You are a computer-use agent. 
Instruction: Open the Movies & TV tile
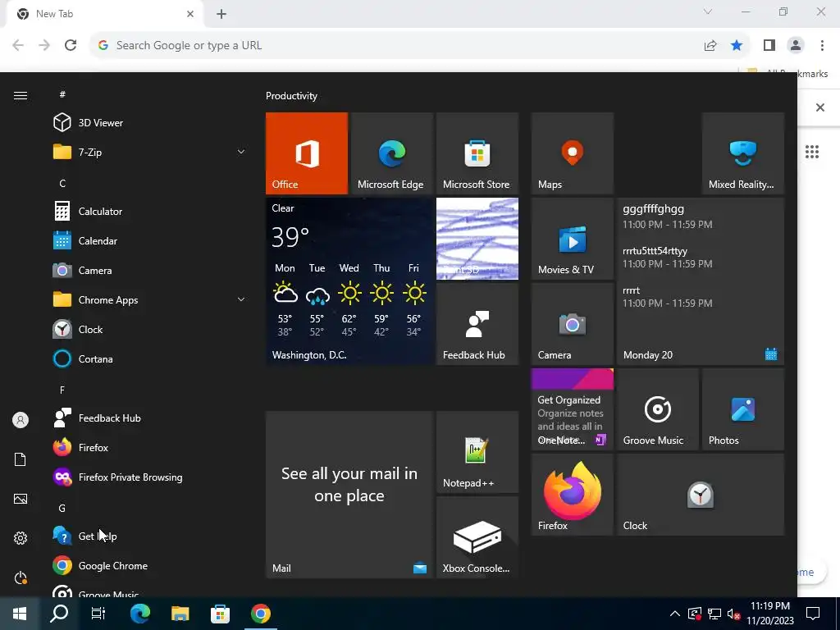(572, 239)
